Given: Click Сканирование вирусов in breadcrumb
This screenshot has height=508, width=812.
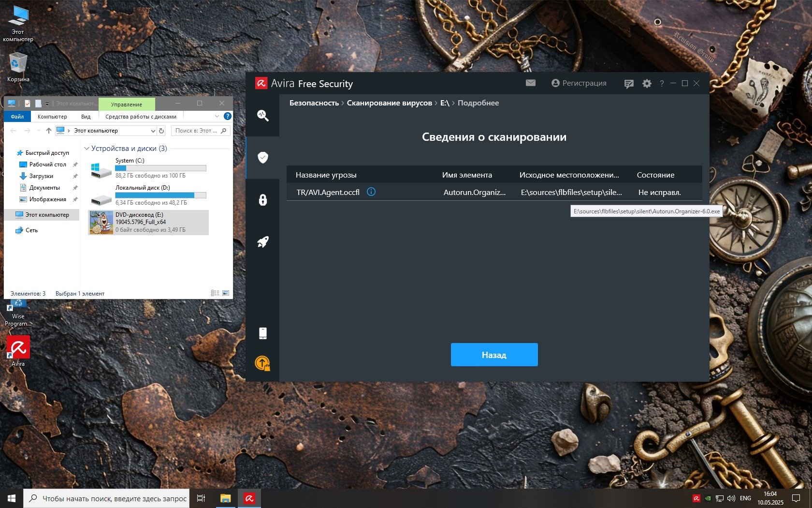Looking at the screenshot, I should [x=389, y=103].
